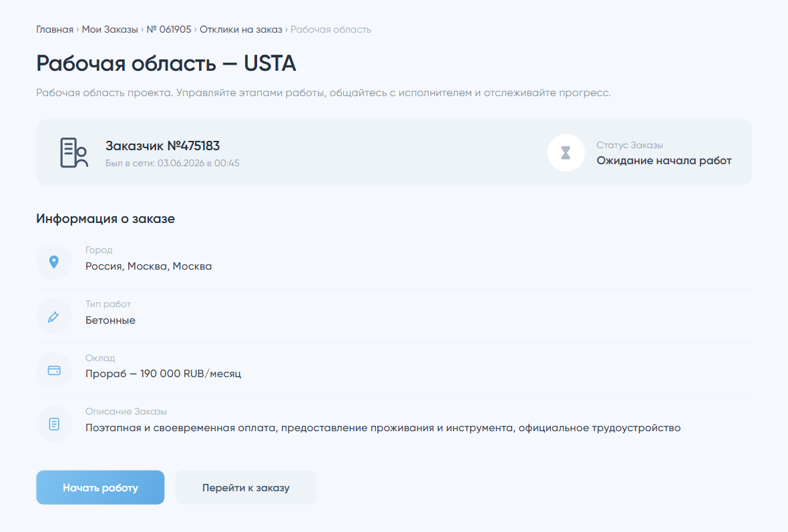Image resolution: width=788 pixels, height=532 pixels.
Task: Open Мои Заказы breadcrumb link
Action: tap(110, 29)
